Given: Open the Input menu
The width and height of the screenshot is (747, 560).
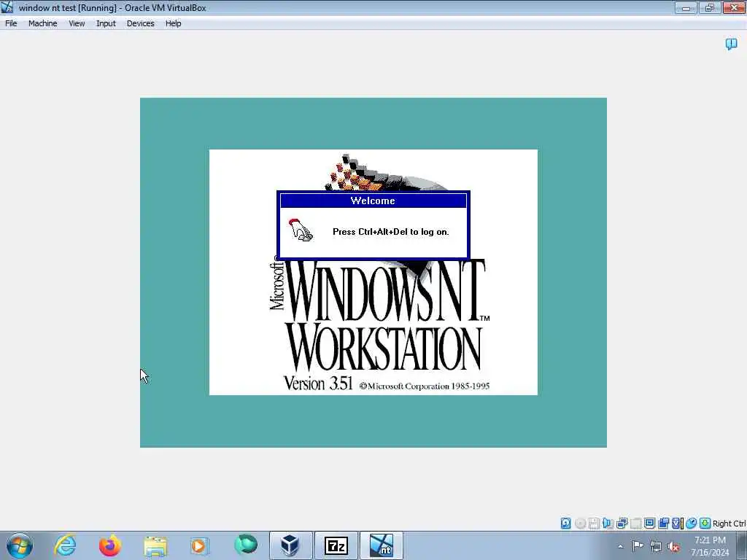Looking at the screenshot, I should [x=106, y=23].
